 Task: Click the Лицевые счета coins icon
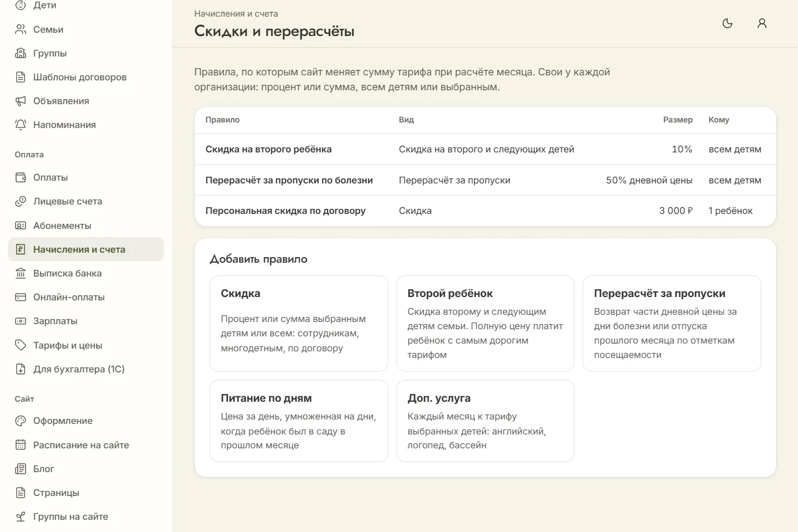(21, 201)
